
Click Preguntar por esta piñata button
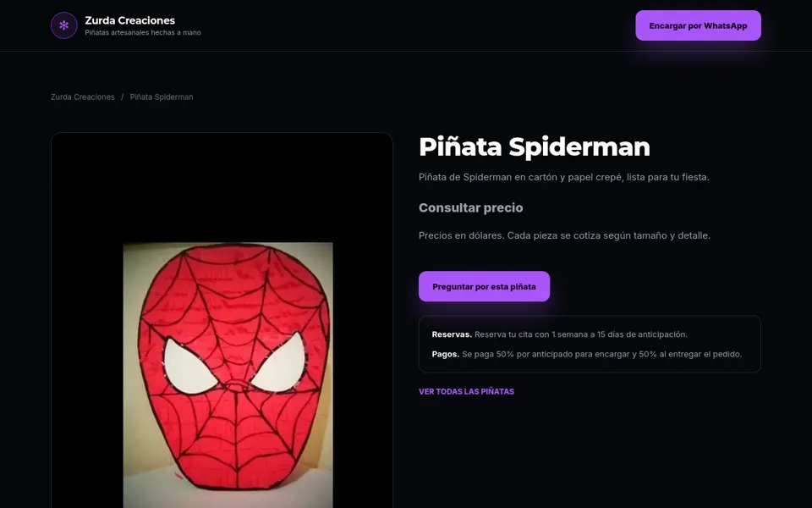coord(484,286)
